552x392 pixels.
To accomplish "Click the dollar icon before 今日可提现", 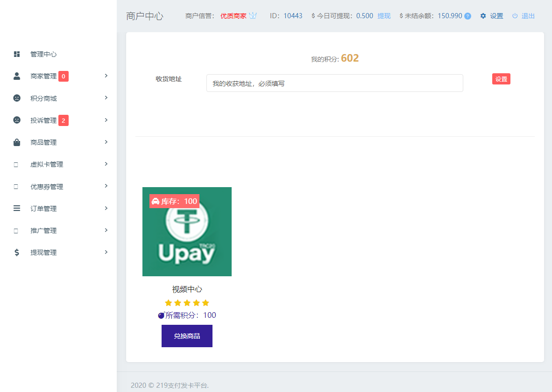I will pyautogui.click(x=313, y=16).
